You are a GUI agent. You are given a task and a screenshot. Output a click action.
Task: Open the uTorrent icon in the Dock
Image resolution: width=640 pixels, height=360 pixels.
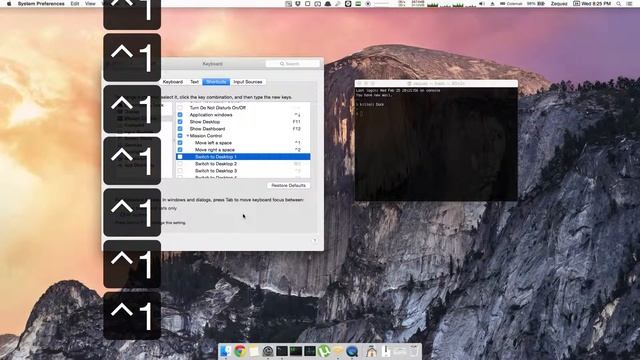coord(324,351)
